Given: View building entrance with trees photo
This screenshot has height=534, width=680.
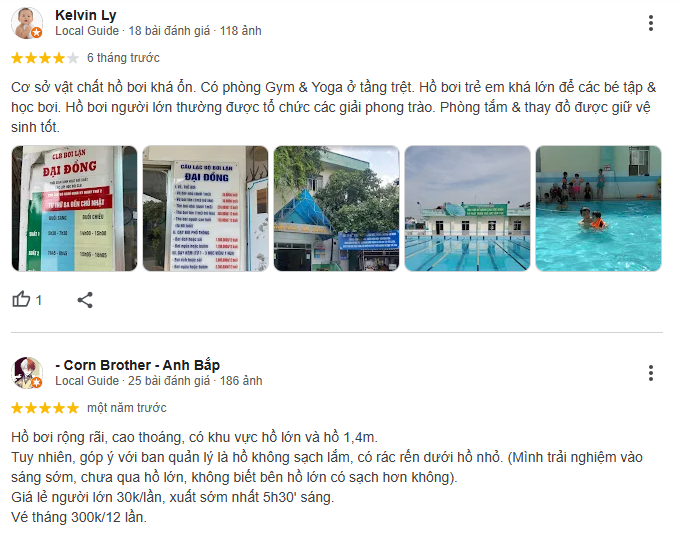Looking at the screenshot, I should [337, 209].
